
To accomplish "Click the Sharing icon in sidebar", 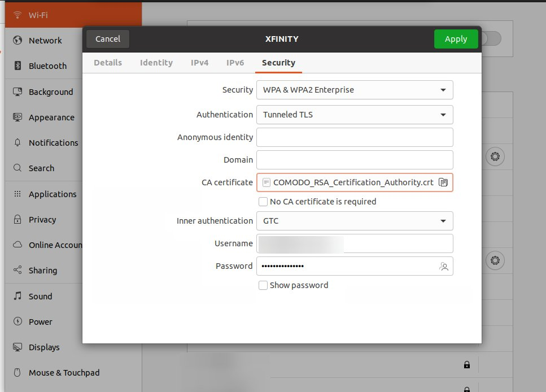I will pyautogui.click(x=18, y=270).
